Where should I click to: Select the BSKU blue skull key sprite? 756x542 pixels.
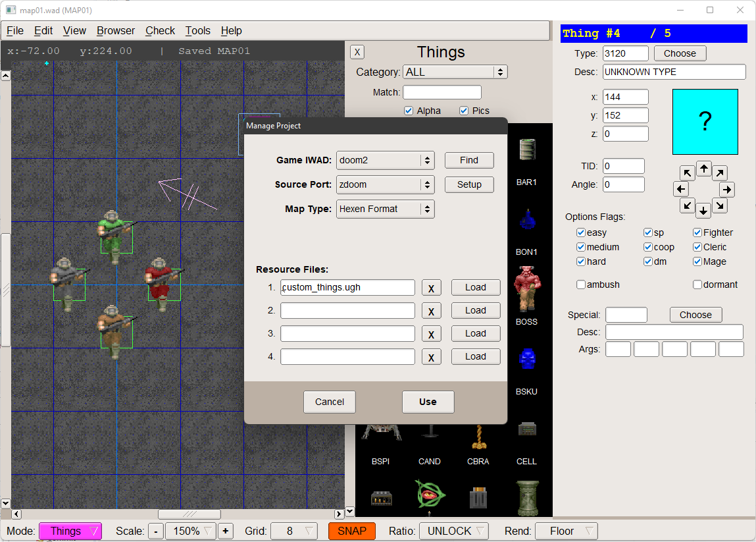click(x=527, y=359)
